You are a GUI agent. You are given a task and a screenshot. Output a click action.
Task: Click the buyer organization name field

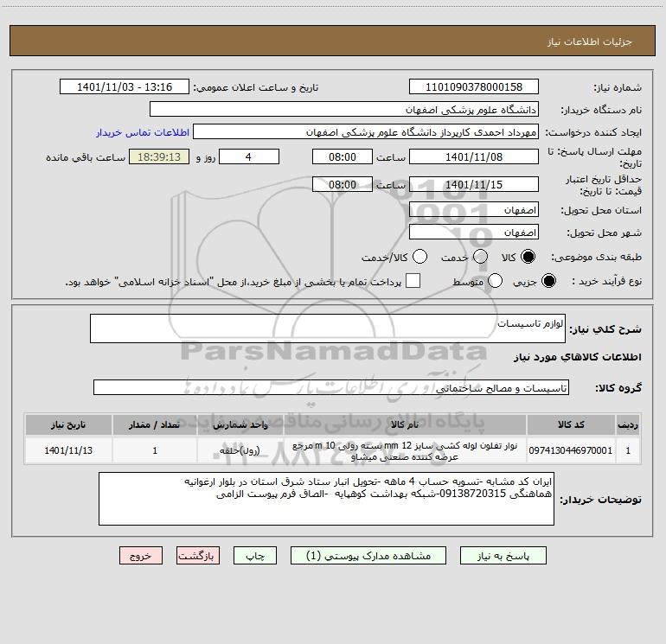click(344, 110)
